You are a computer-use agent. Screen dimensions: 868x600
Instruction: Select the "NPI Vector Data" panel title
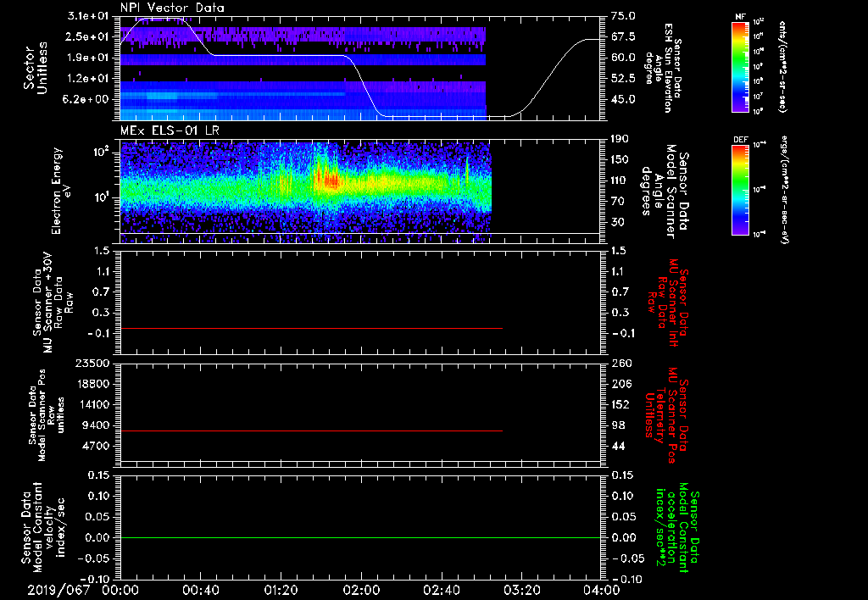pyautogui.click(x=172, y=8)
